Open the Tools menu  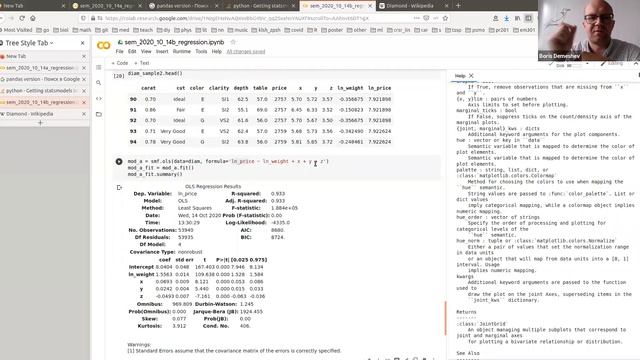point(201,51)
